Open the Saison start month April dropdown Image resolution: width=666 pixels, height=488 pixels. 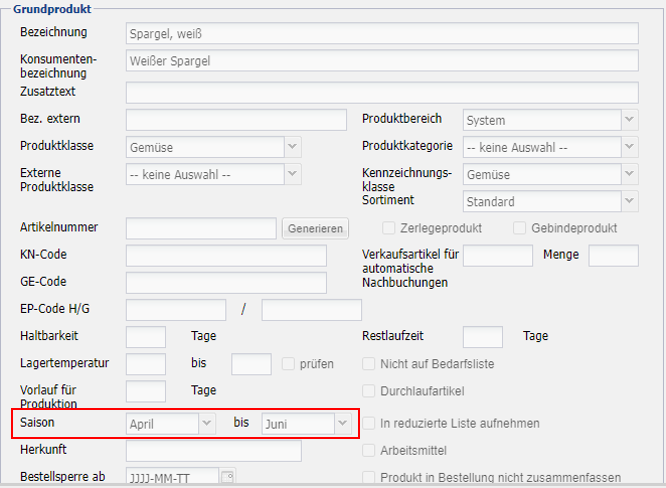171,424
